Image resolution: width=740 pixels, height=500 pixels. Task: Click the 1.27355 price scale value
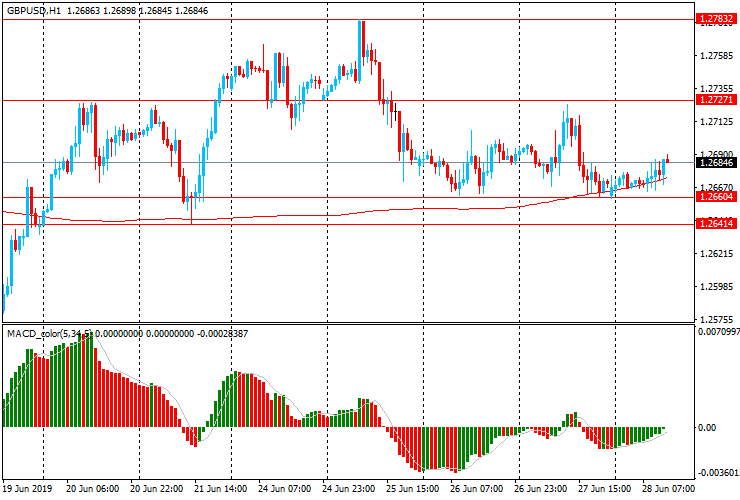pyautogui.click(x=717, y=89)
